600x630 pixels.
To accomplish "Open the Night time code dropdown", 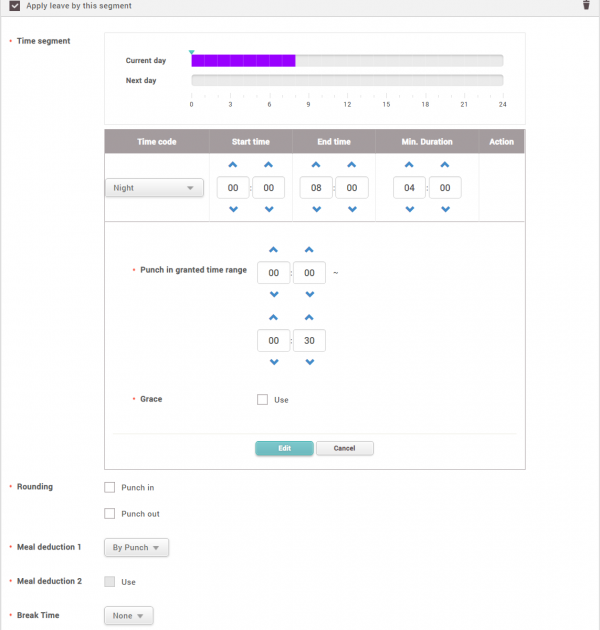I will (x=154, y=188).
